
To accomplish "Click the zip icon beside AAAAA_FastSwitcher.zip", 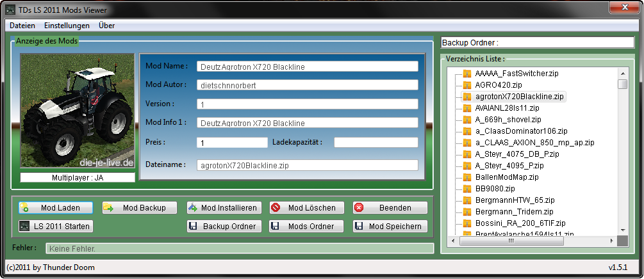I will [x=467, y=74].
